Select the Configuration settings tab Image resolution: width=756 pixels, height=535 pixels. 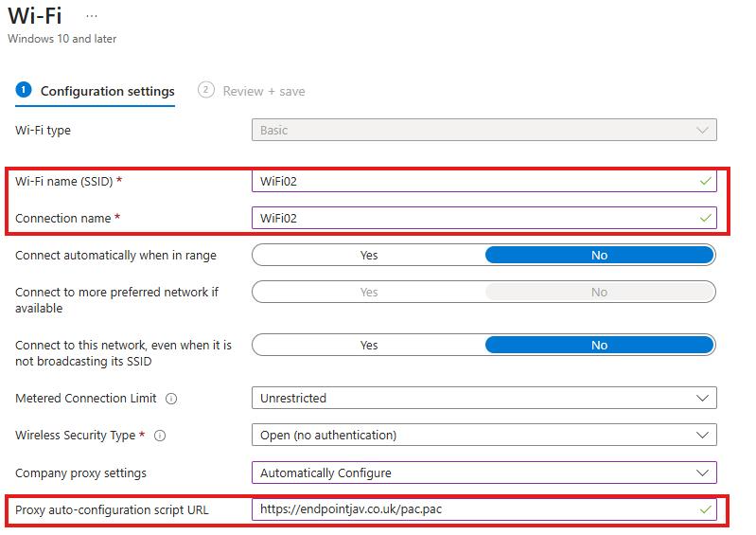[x=107, y=91]
